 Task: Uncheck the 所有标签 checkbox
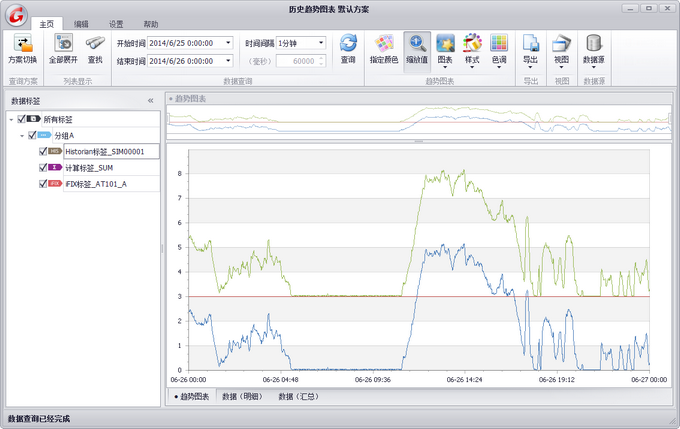coord(21,119)
